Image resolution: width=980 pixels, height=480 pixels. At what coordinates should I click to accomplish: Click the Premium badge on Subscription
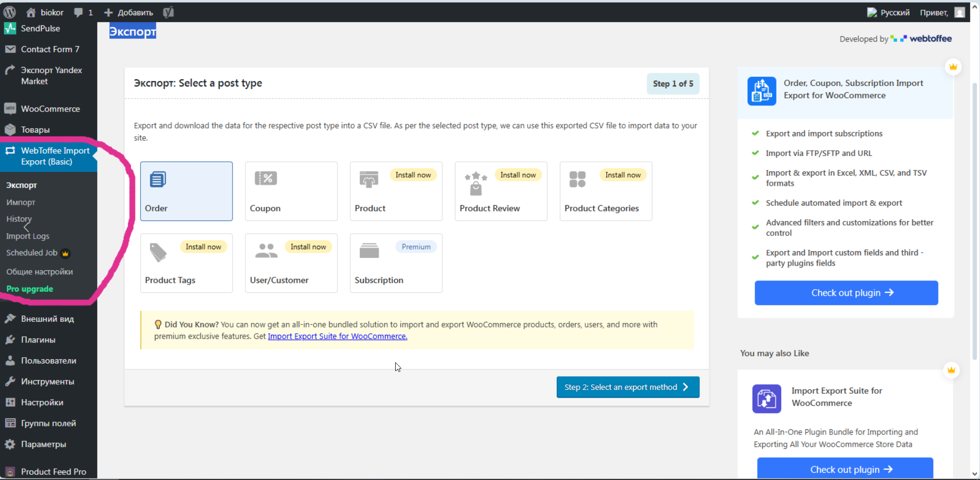(416, 247)
